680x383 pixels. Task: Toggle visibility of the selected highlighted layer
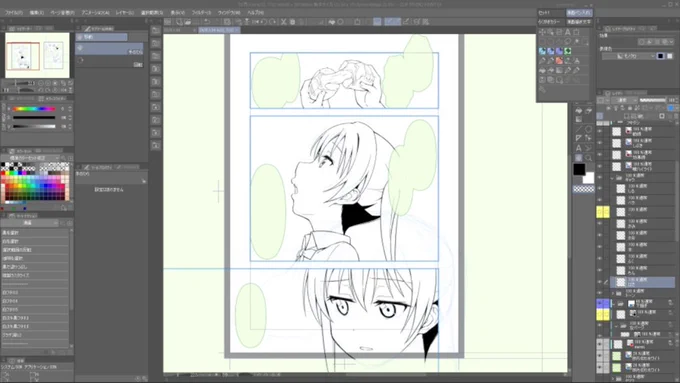click(x=600, y=282)
